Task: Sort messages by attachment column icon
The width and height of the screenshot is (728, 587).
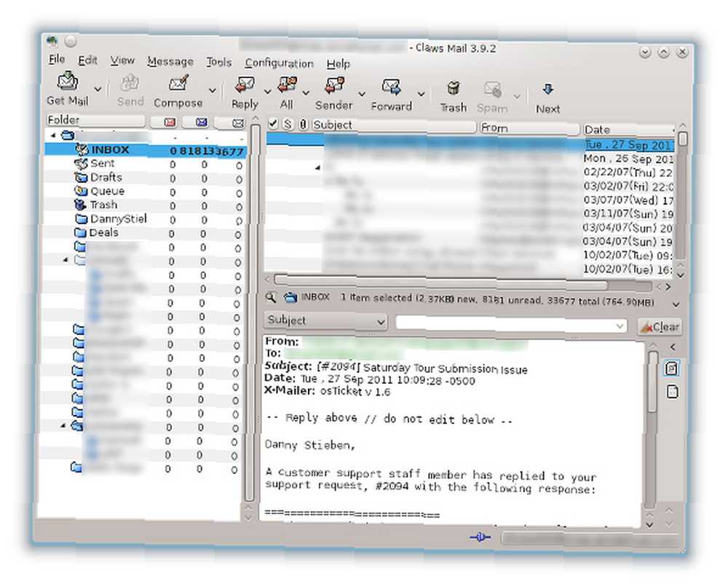Action: (303, 125)
